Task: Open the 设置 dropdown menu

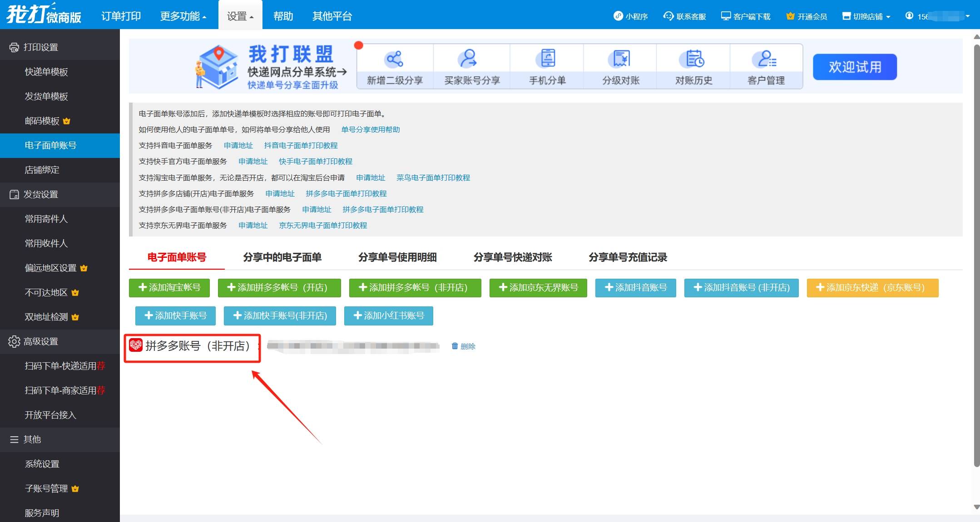Action: click(x=240, y=16)
